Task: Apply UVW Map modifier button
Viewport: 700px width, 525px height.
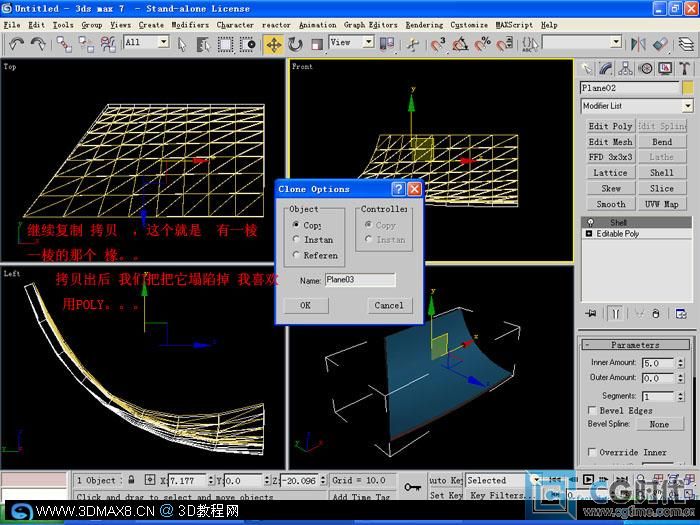Action: pos(661,204)
